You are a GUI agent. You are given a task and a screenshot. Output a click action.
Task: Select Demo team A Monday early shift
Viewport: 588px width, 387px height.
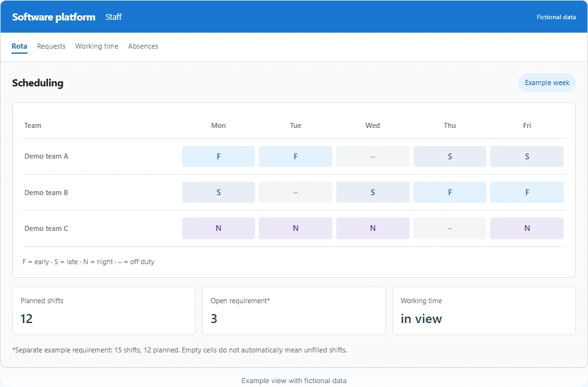(219, 156)
